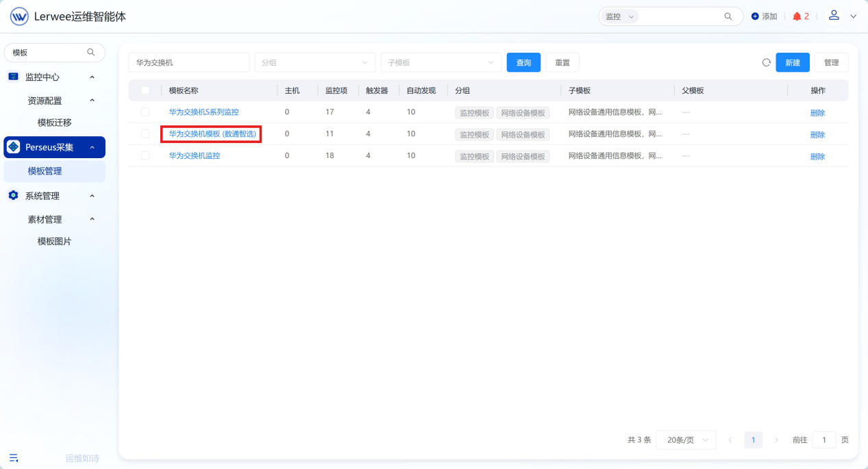Click the 模板名称 column header
Screen dimensions: 868x469
tap(184, 90)
